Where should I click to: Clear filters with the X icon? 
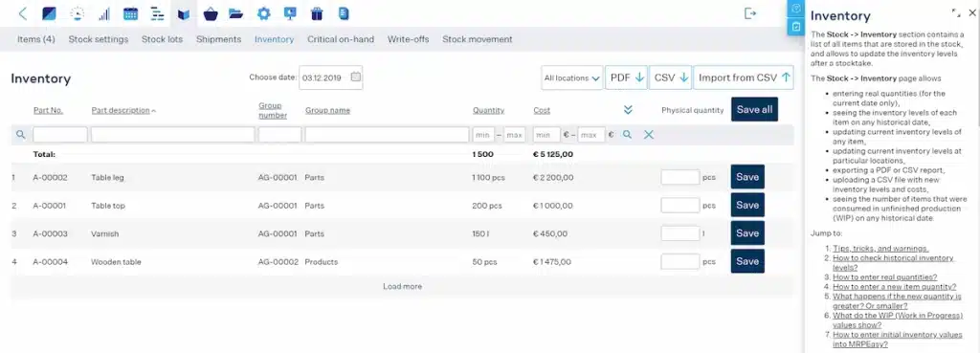click(649, 134)
